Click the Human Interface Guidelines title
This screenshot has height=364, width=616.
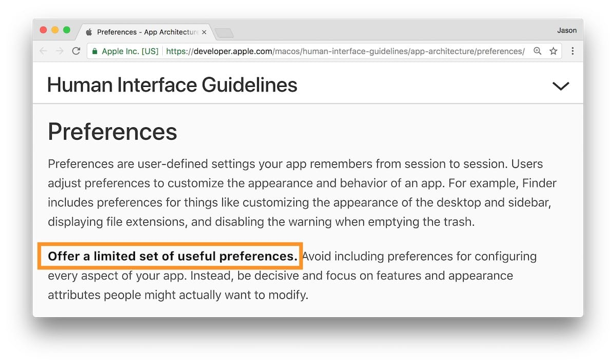click(x=172, y=85)
